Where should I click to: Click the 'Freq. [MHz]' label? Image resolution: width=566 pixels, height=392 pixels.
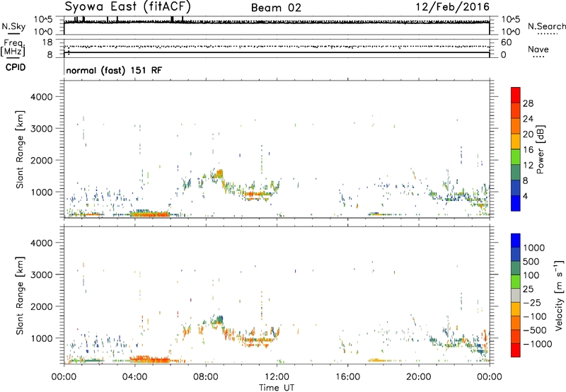pos(13,48)
